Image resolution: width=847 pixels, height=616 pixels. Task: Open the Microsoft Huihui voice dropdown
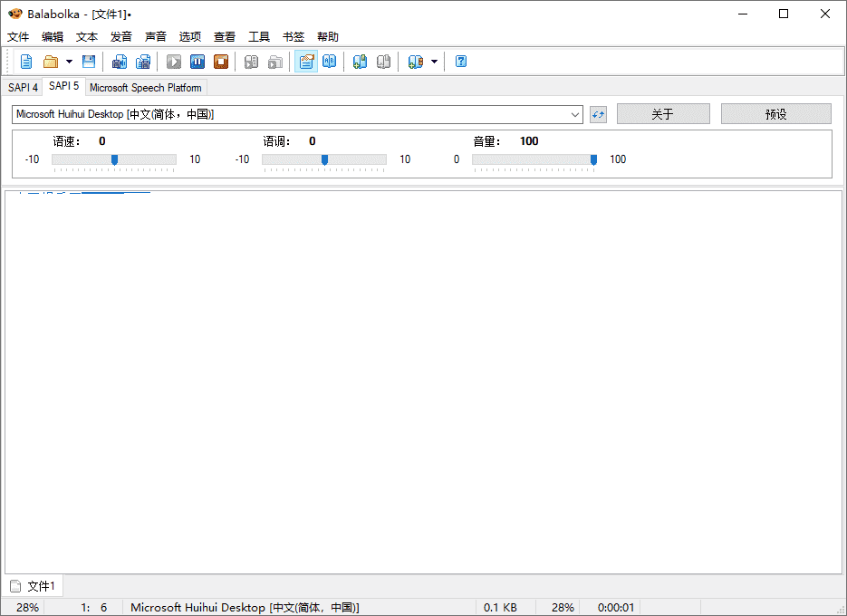[x=574, y=114]
